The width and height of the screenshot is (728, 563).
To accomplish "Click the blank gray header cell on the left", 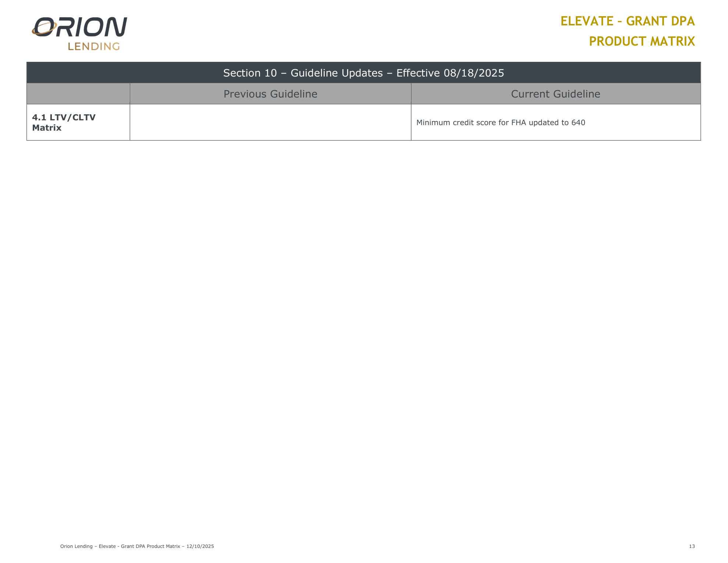I will [78, 94].
